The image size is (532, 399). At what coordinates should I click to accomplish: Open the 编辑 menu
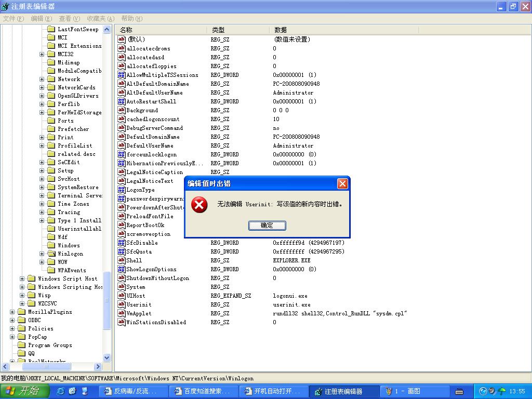(x=42, y=18)
